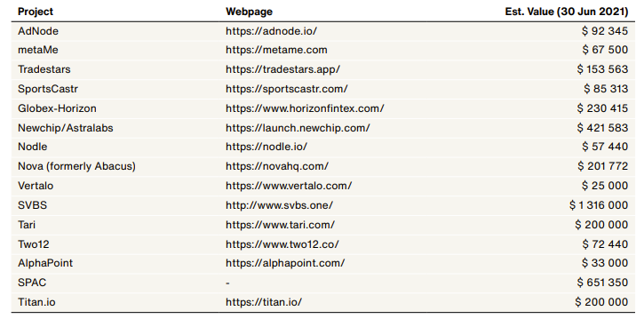Select the Project column header

tap(36, 12)
